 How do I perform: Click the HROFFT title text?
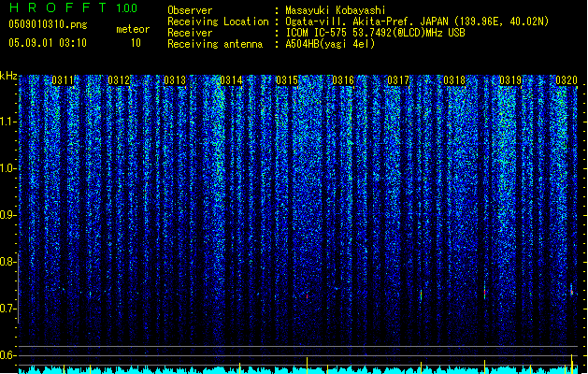coord(58,7)
